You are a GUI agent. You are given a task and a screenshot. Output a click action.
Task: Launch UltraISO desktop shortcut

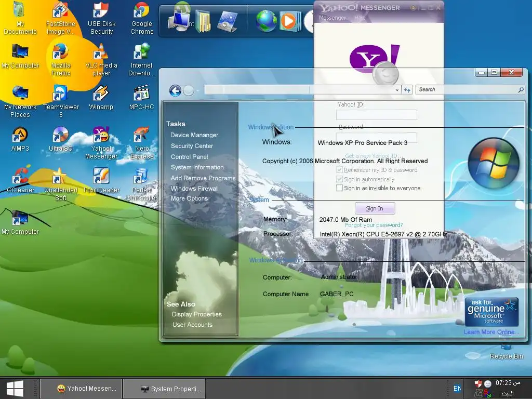click(x=61, y=139)
